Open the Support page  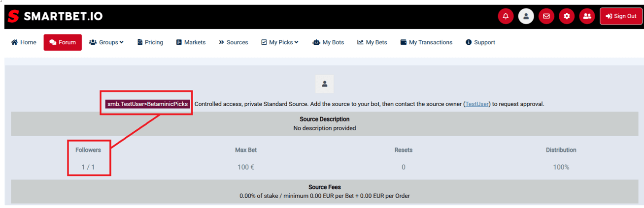pyautogui.click(x=480, y=42)
